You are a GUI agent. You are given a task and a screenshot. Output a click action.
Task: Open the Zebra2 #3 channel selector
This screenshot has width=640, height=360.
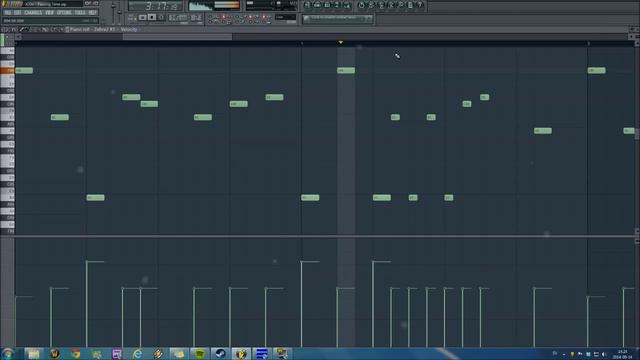(x=104, y=29)
